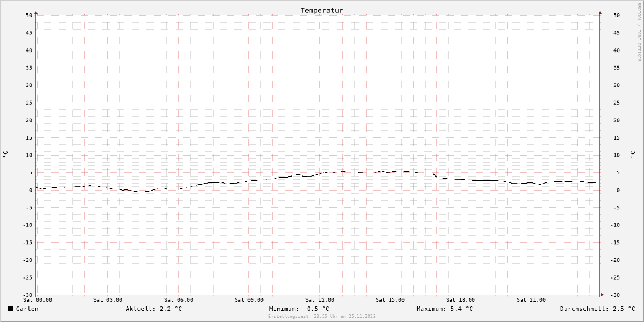The width and height of the screenshot is (644, 322).
Task: Click the Sat 09:00 time axis label
Action: pos(249,300)
